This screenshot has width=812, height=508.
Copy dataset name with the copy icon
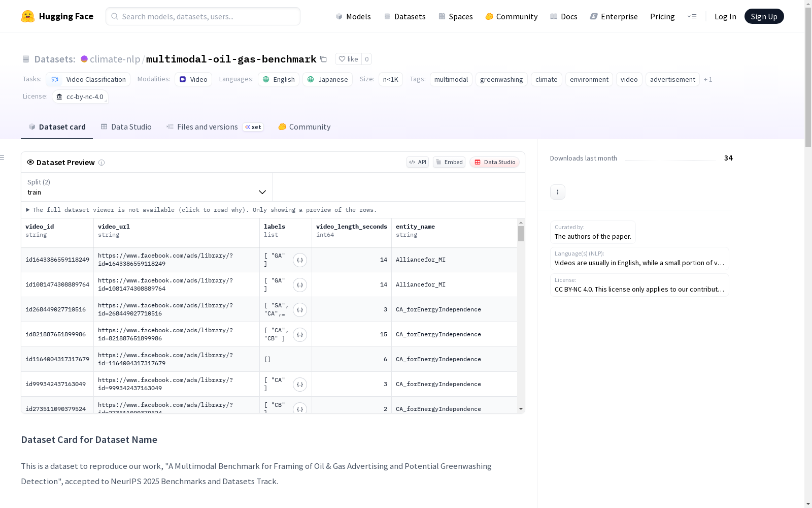(323, 59)
